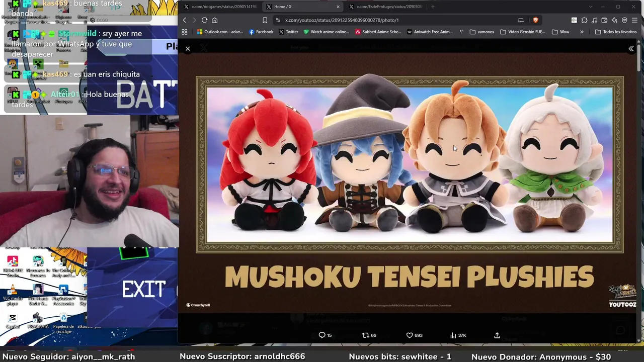The width and height of the screenshot is (644, 362).
Task: Open the Twitter bookmark
Action: click(288, 32)
